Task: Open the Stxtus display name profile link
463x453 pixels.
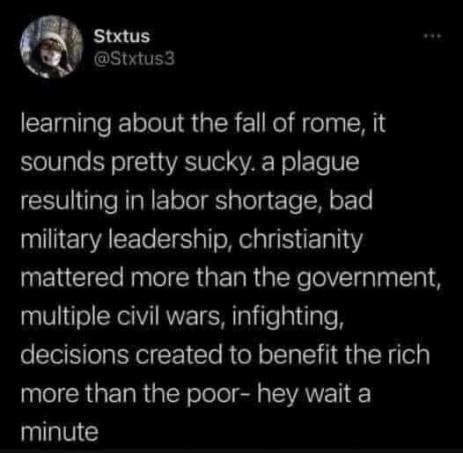Action: click(x=122, y=36)
